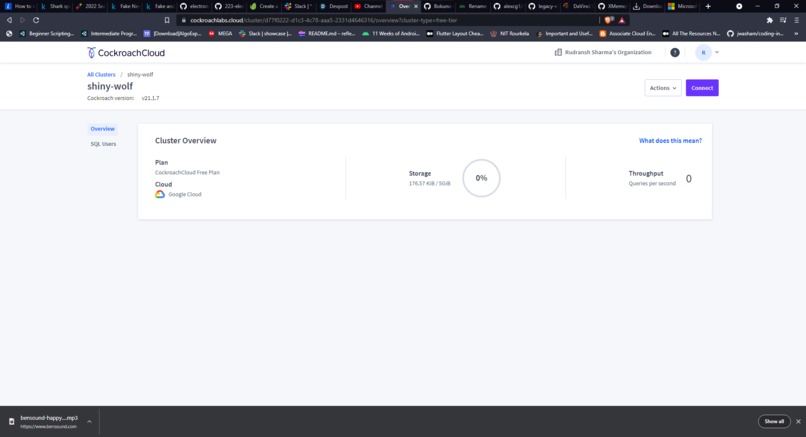The image size is (806, 437).
Task: Open the Important and Usef... bookmark
Action: (x=564, y=33)
